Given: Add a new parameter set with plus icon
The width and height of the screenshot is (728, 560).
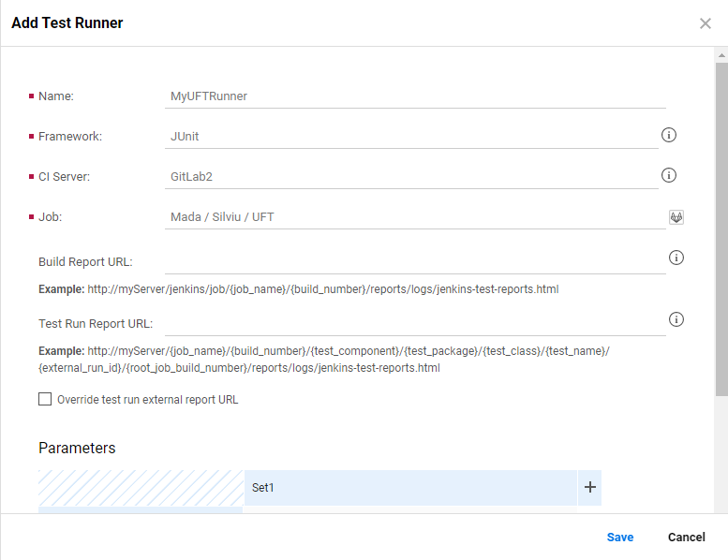Looking at the screenshot, I should tap(590, 487).
